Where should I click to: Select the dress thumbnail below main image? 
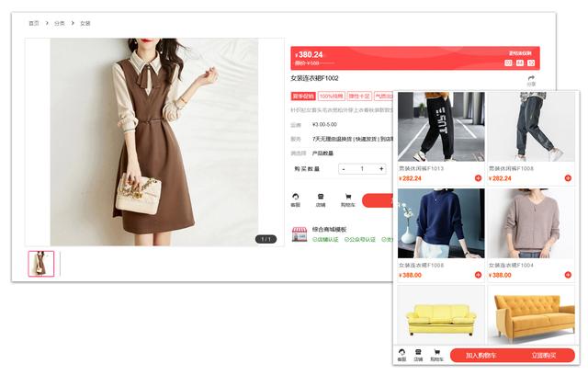[41, 264]
